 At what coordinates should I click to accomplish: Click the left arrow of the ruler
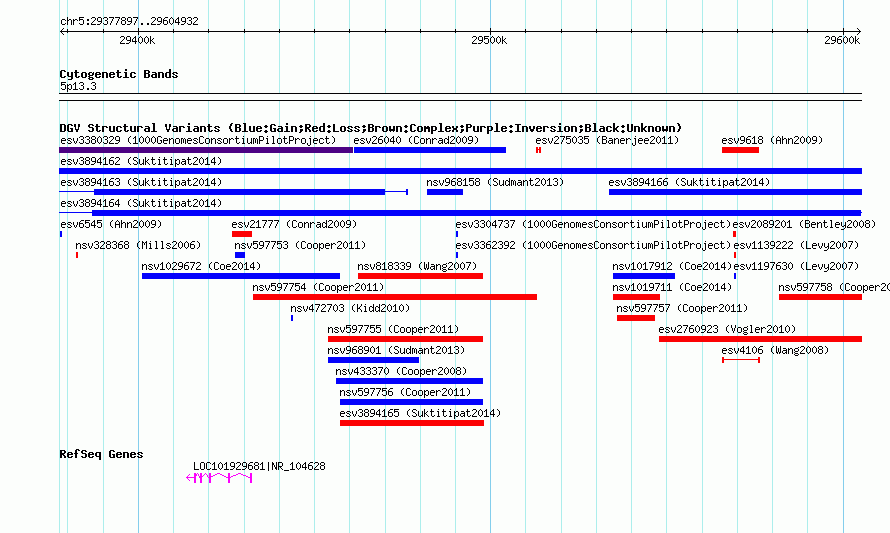[x=62, y=32]
